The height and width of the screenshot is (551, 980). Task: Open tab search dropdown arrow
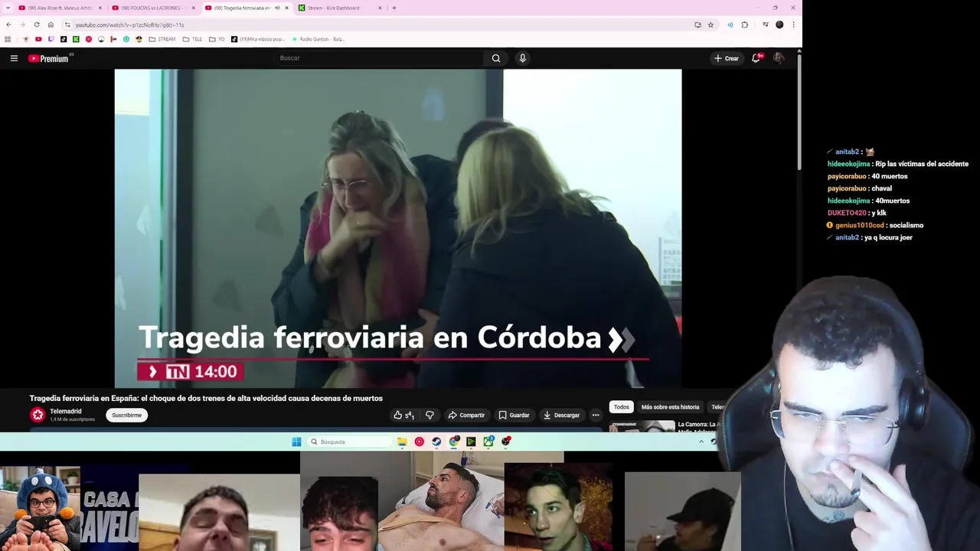8,8
